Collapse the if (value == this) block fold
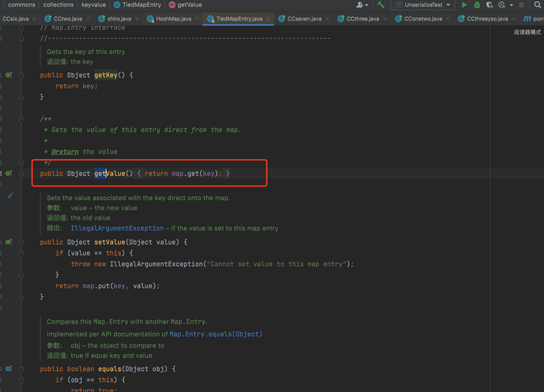The height and width of the screenshot is (392, 544). click(x=21, y=253)
